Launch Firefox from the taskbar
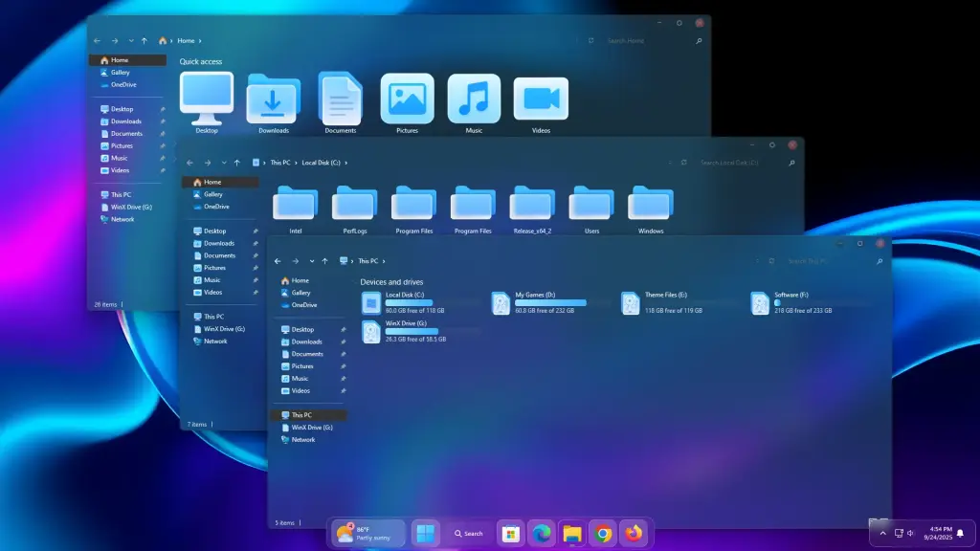 click(634, 533)
